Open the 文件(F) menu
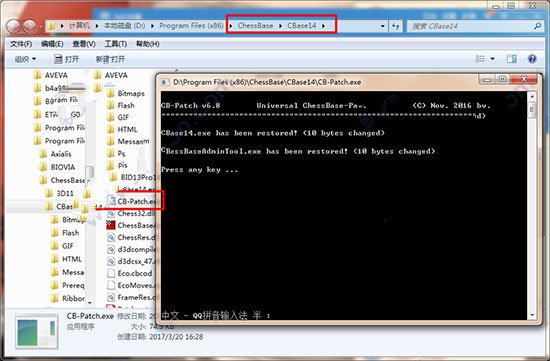This screenshot has width=550, height=361. pos(21,44)
